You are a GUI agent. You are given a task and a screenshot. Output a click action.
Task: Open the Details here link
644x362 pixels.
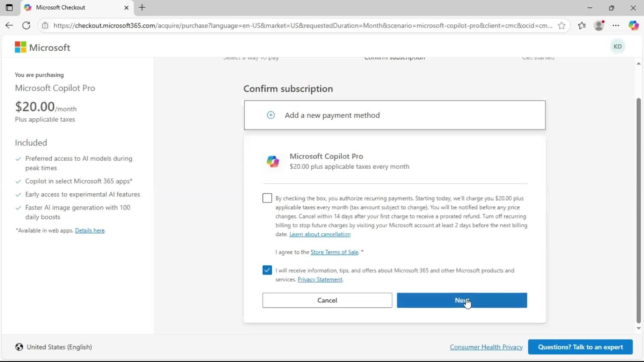pos(90,231)
